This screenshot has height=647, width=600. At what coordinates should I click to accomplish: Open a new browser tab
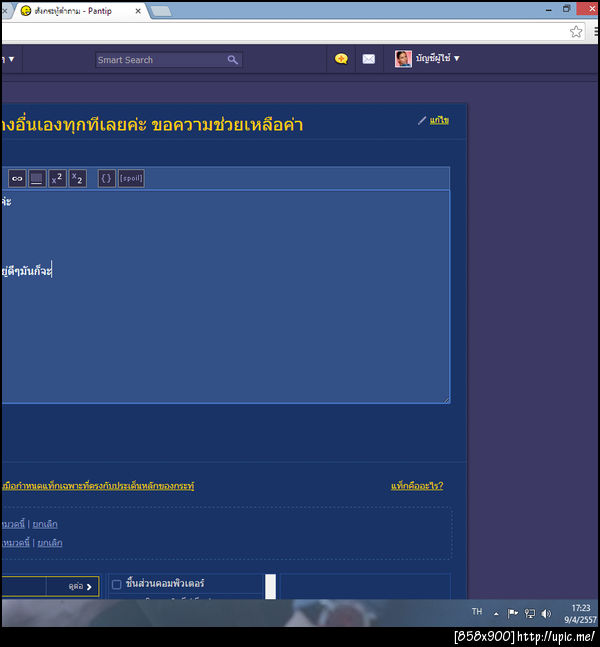coord(161,12)
